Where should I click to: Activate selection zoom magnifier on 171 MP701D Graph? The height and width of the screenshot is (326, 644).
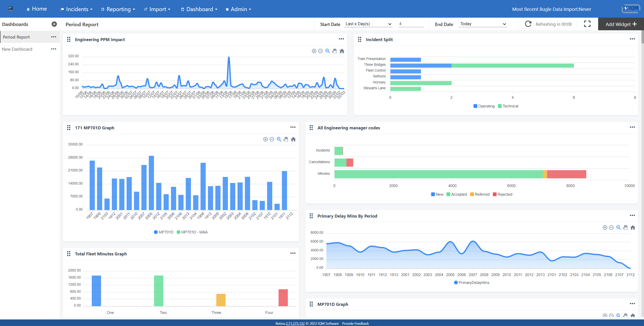coord(279,139)
